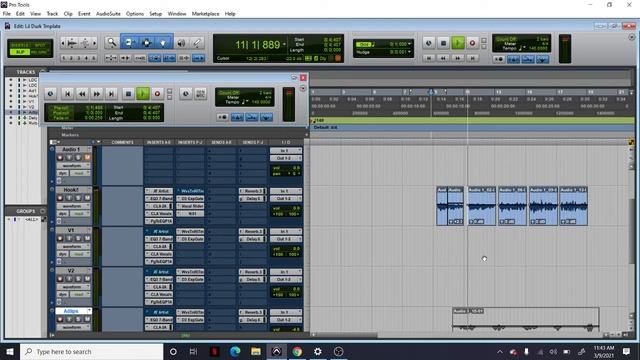
Task: Click Go to End in floating Transport
Action: click(111, 94)
